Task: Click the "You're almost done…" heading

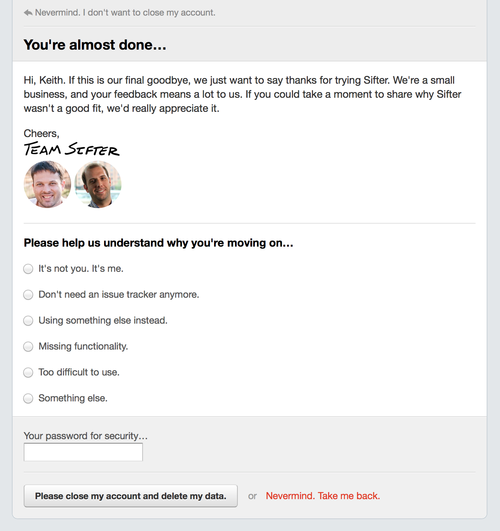Action: 95,45
